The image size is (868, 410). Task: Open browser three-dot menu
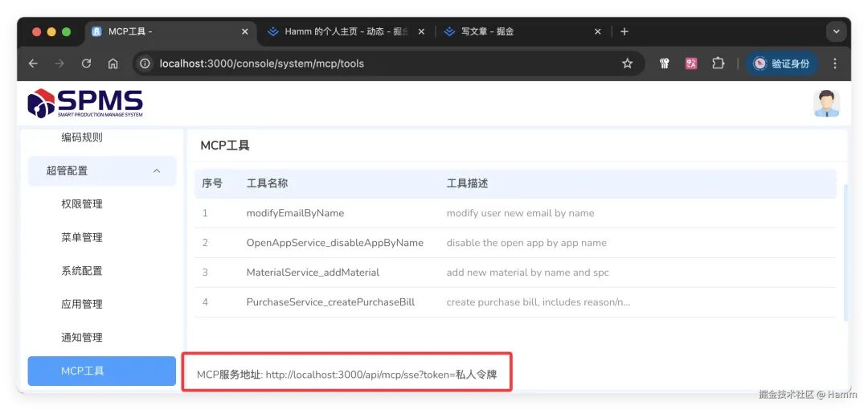click(x=835, y=64)
